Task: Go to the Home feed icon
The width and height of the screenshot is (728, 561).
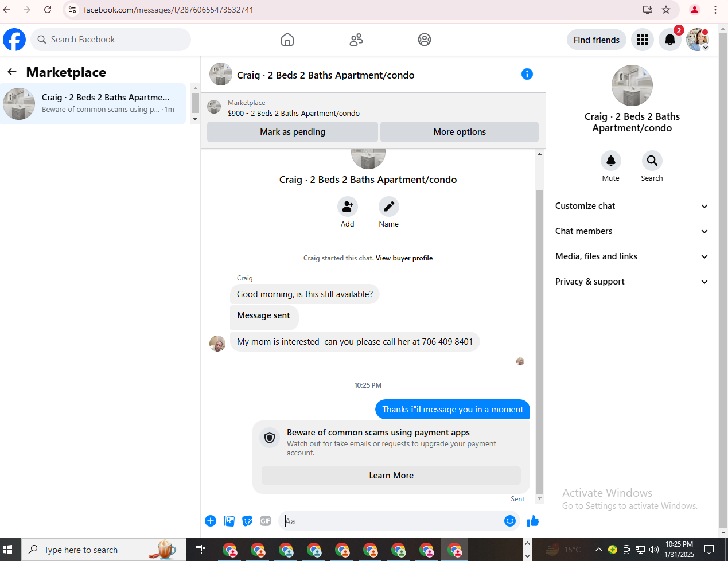Action: coord(287,40)
